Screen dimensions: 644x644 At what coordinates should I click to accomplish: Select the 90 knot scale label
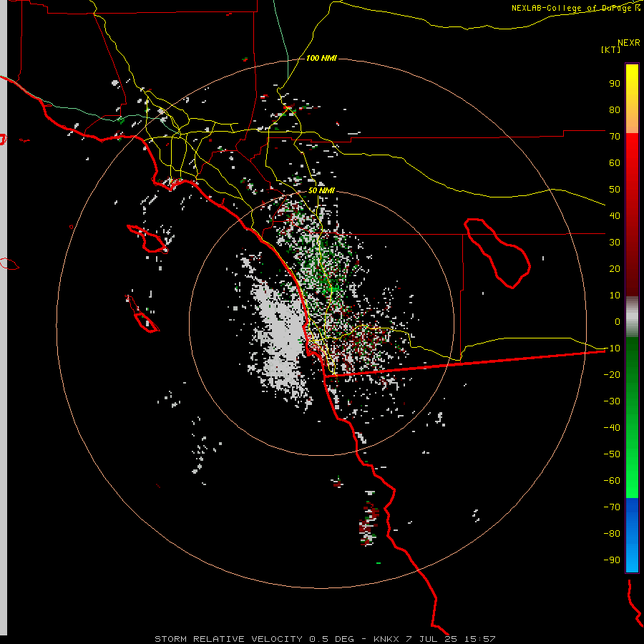coord(615,84)
